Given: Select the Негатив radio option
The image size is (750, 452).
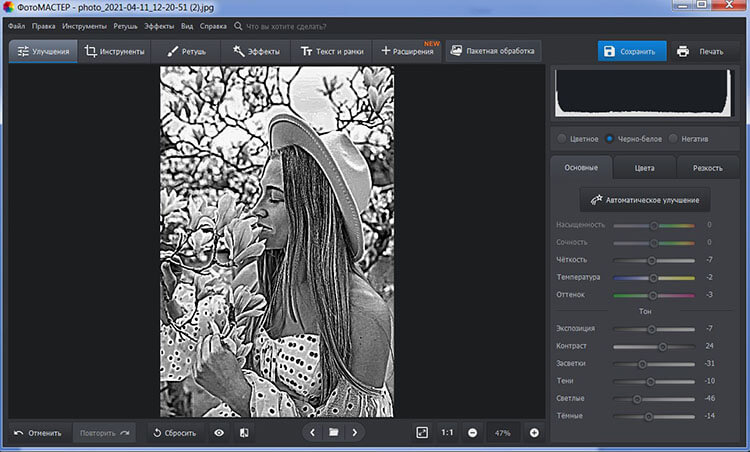Looking at the screenshot, I should pyautogui.click(x=673, y=138).
